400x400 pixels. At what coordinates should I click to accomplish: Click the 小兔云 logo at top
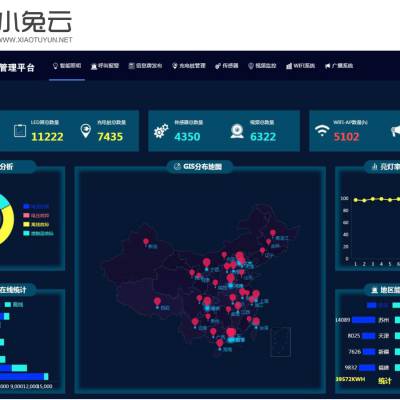point(36,27)
